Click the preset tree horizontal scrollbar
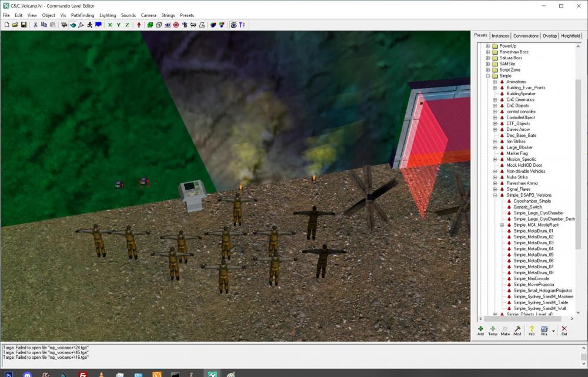Screen dimensions: 588x377 pyautogui.click(x=523, y=319)
